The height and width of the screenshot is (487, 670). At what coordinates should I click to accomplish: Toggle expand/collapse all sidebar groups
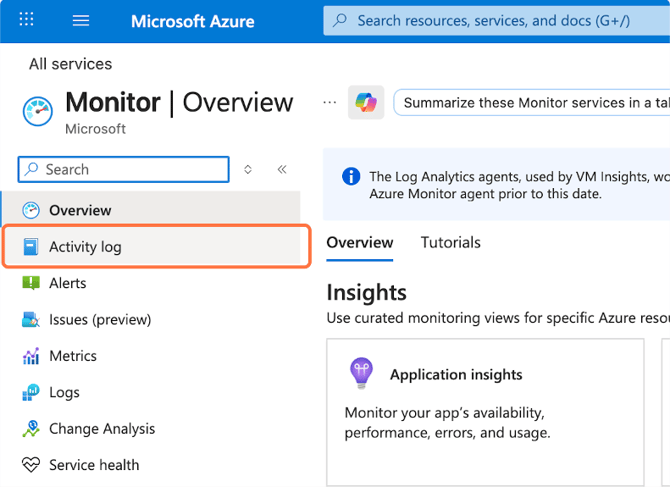pyautogui.click(x=248, y=170)
